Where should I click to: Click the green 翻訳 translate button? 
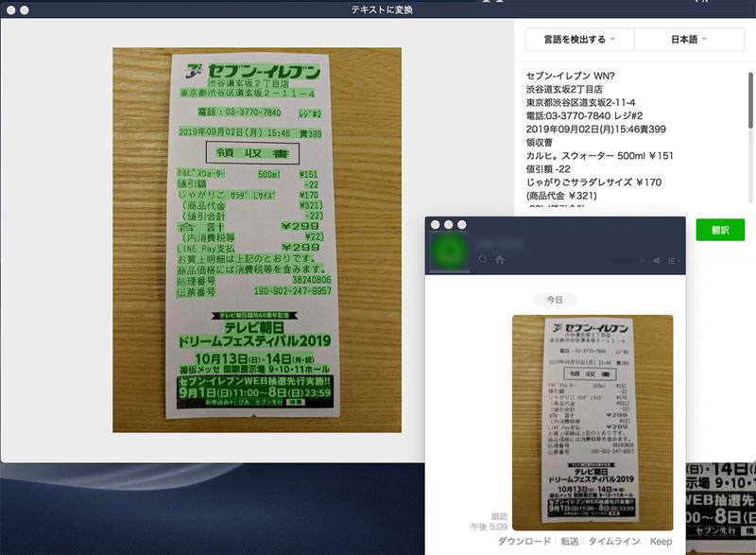coord(720,230)
